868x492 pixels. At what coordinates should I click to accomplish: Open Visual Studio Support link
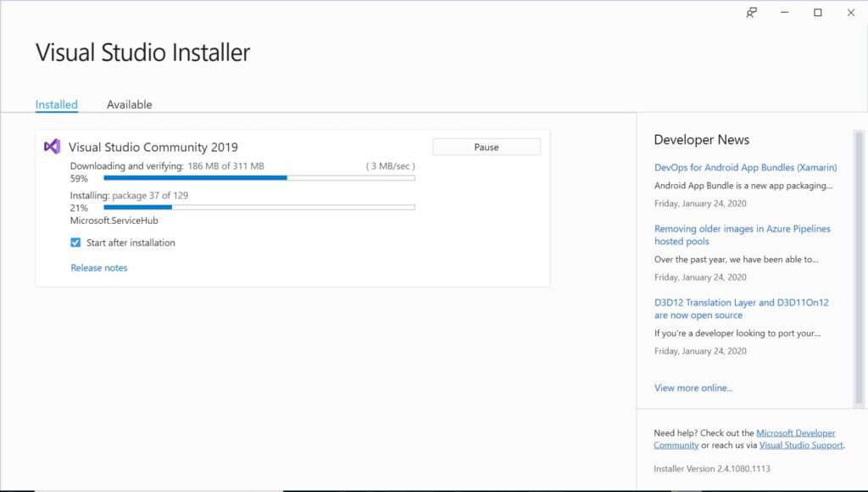801,445
